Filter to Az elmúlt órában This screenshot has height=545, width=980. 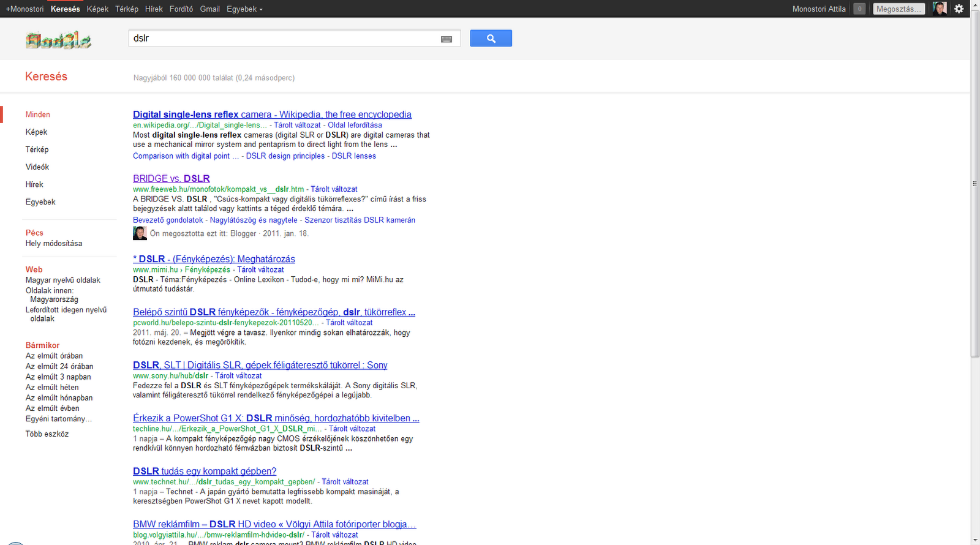54,356
